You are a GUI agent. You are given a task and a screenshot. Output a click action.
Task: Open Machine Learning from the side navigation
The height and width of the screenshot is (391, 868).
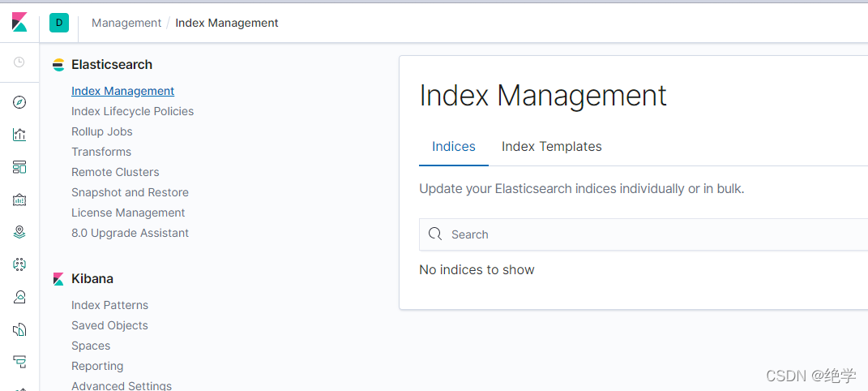pos(19,264)
